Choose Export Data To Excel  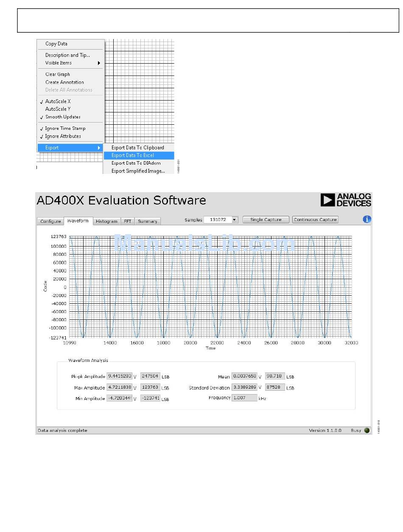point(139,155)
